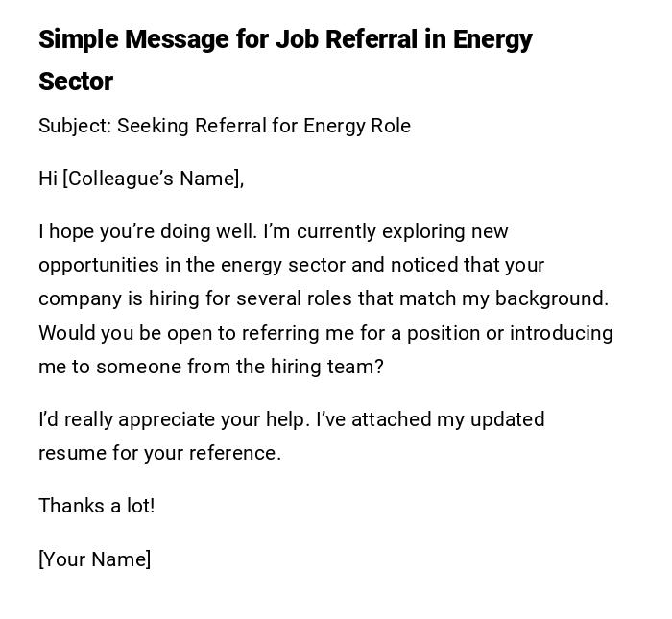
Task: Click the word 'Subject:' at the line start
Action: click(x=75, y=126)
